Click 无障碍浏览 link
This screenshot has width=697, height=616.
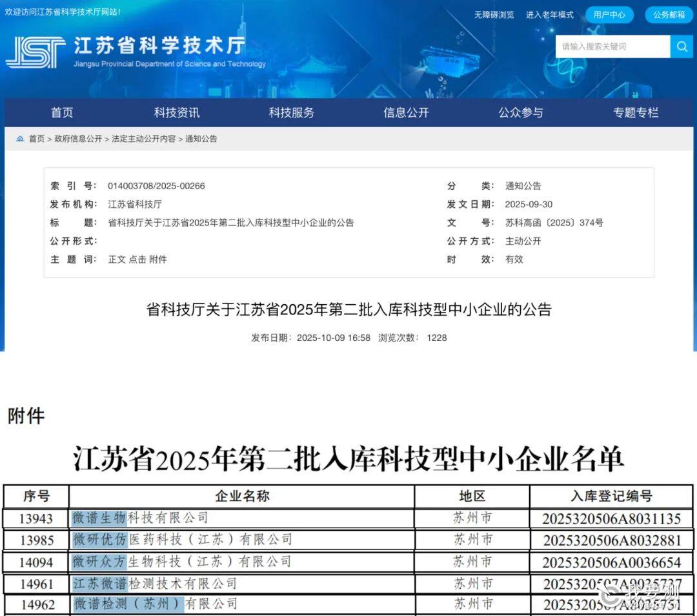tap(494, 15)
